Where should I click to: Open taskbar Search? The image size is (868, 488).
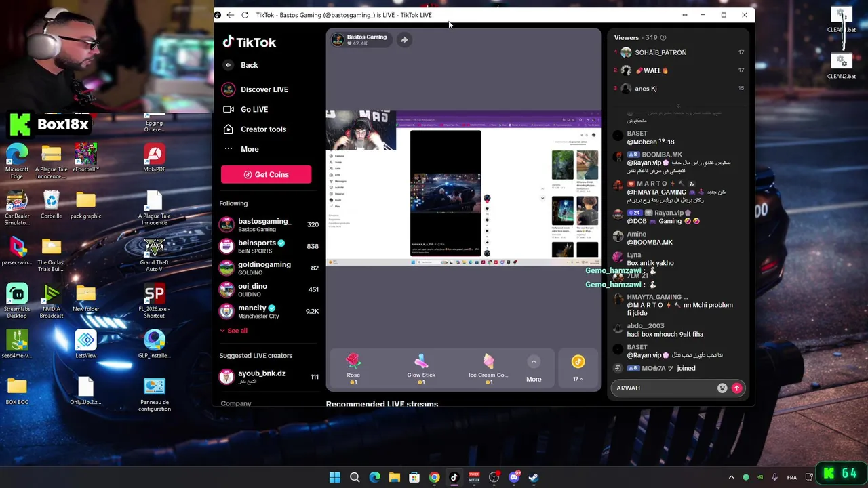[x=355, y=477]
